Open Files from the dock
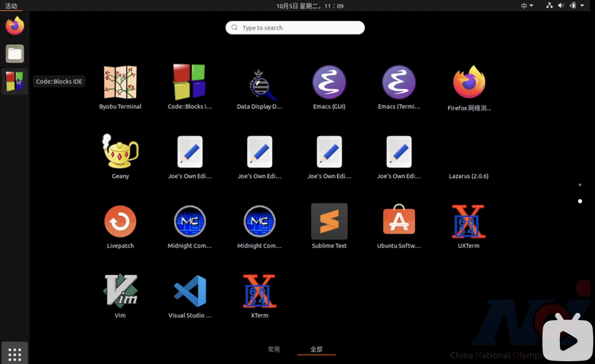The height and width of the screenshot is (364, 595). point(15,54)
